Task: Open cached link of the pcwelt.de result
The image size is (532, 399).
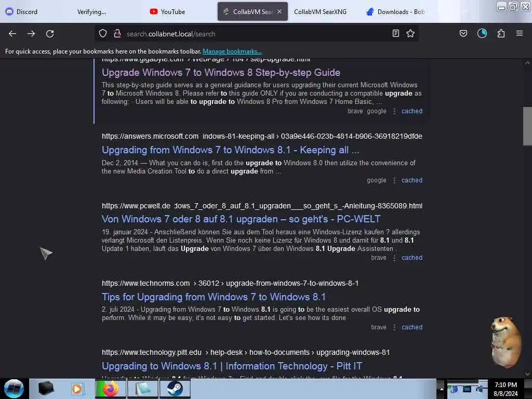Action: (x=412, y=258)
